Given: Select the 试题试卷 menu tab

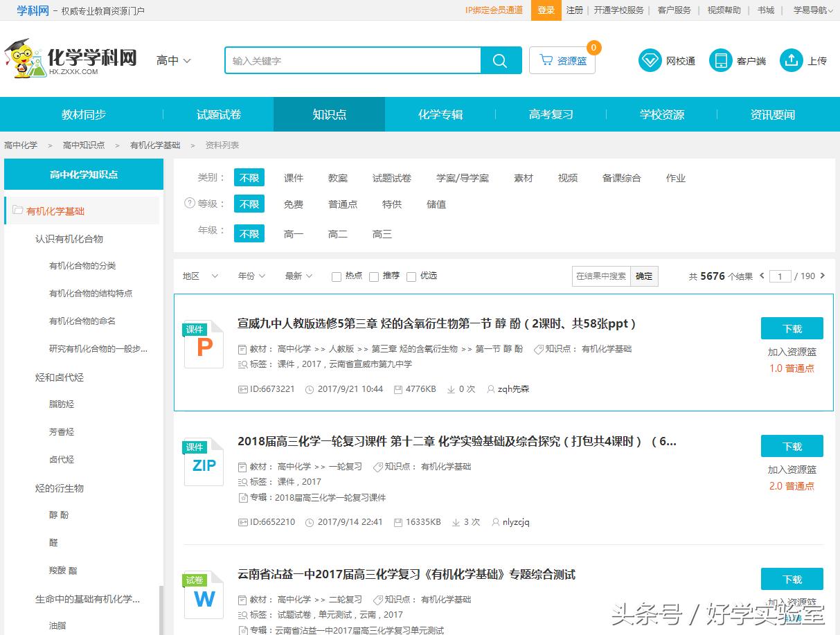Looking at the screenshot, I should 218,114.
